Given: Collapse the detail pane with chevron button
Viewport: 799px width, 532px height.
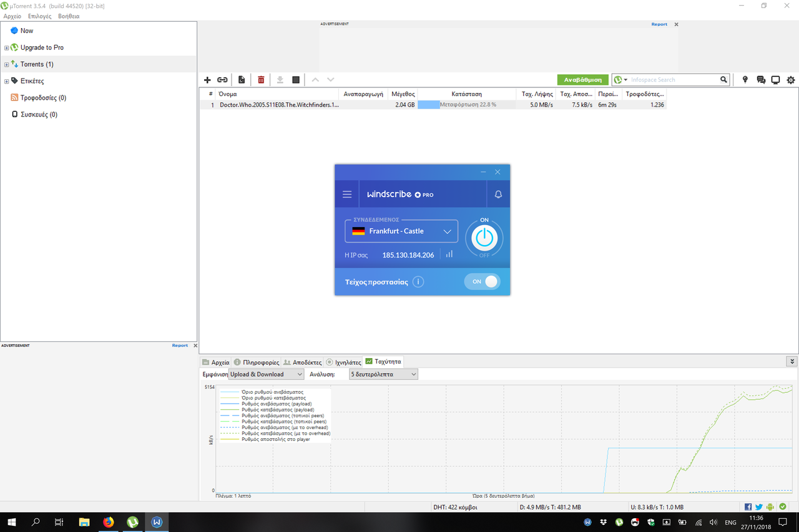Looking at the screenshot, I should pyautogui.click(x=792, y=361).
